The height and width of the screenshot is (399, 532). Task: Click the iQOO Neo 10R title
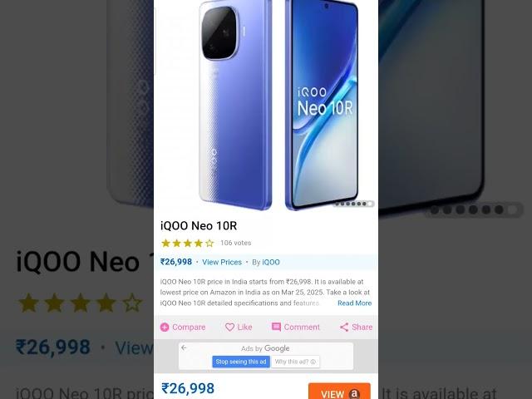[199, 225]
